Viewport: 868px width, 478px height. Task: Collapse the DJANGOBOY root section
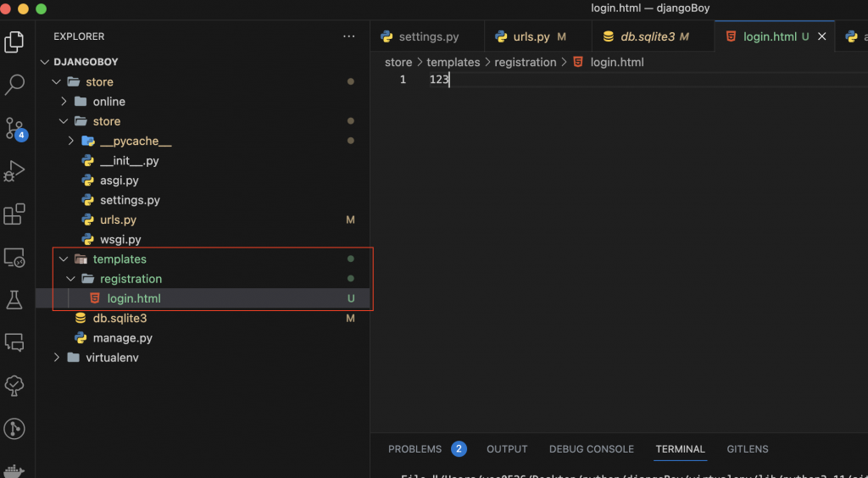click(46, 62)
